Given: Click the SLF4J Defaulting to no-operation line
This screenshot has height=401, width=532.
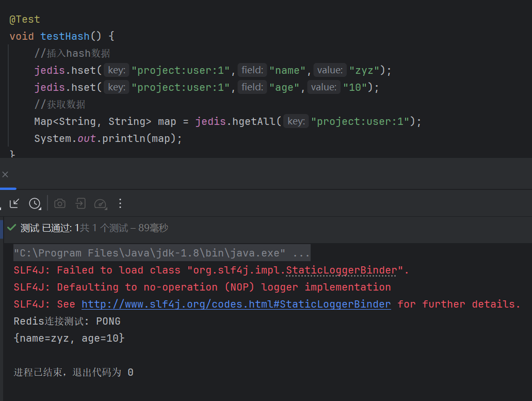Looking at the screenshot, I should [x=202, y=287].
